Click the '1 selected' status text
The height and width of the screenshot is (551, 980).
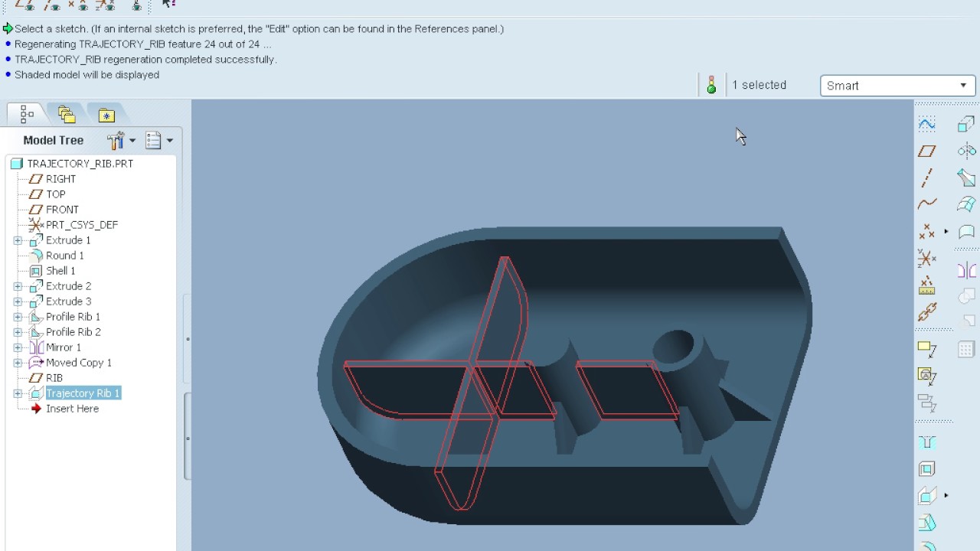(x=759, y=85)
